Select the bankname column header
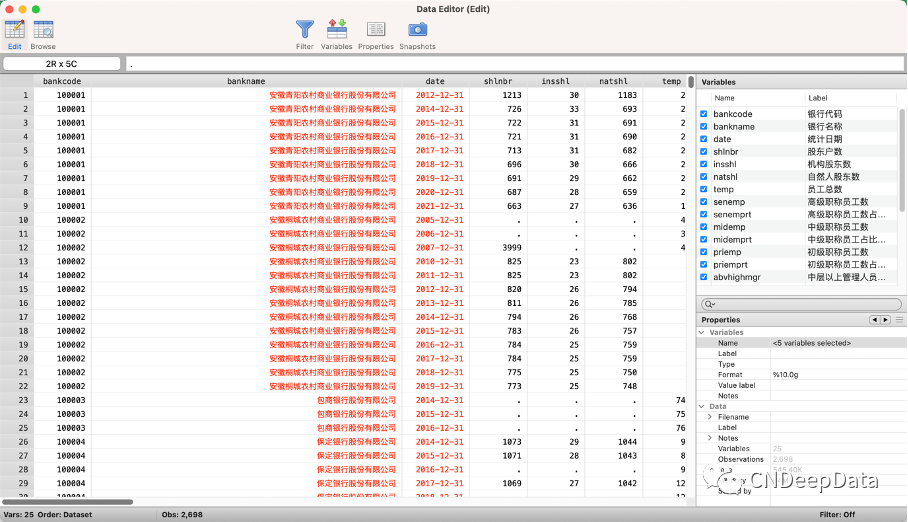The width and height of the screenshot is (908, 522). click(246, 81)
